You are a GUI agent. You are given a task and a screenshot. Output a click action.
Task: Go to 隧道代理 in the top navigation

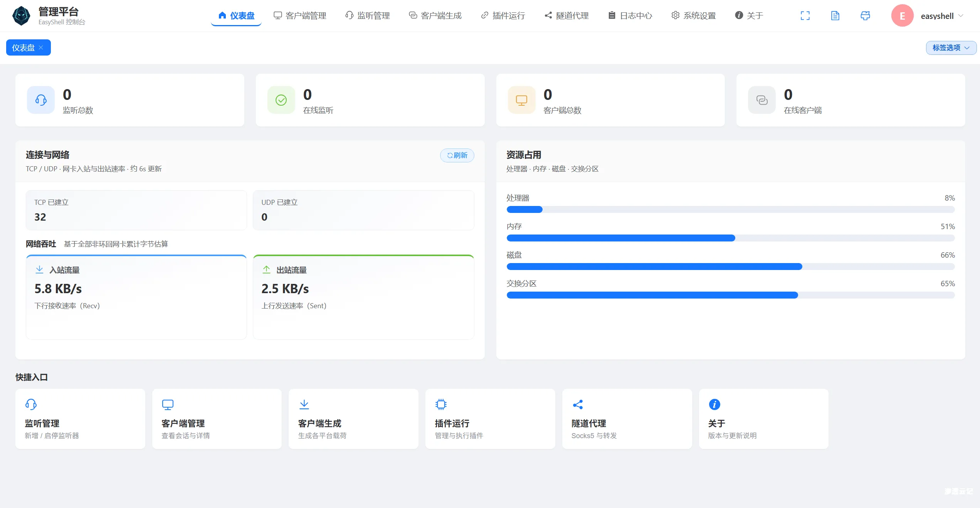(566, 16)
